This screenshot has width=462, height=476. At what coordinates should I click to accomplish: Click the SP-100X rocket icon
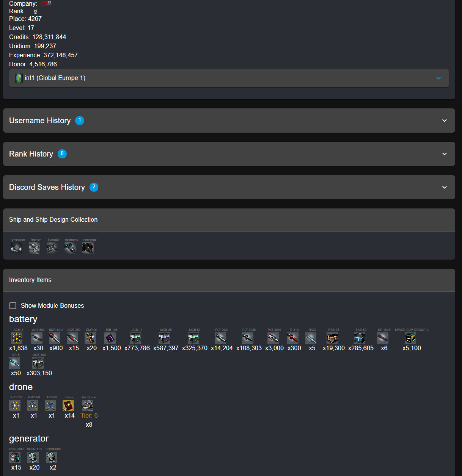[x=383, y=338]
